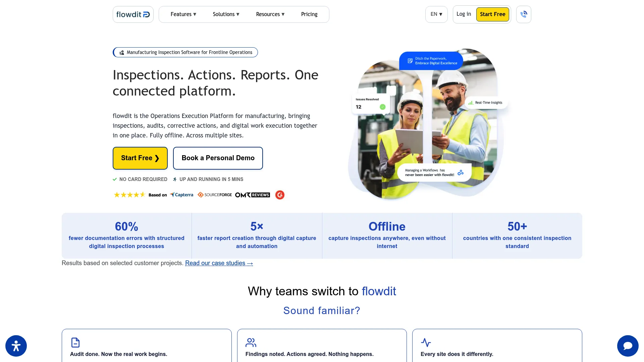Click 'NO CARD REQUIRED' text
The height and width of the screenshot is (362, 644).
tap(143, 179)
